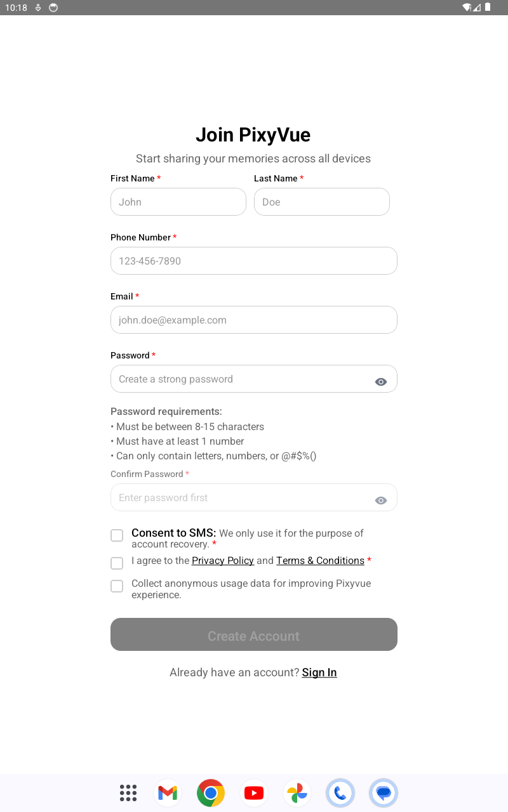
Task: Reveal the Confirm Password field contents
Action: coord(380,500)
